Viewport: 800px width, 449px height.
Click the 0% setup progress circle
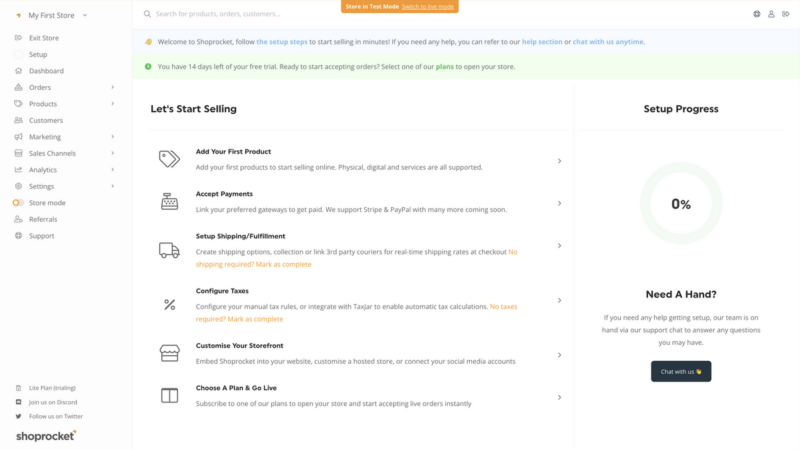coord(681,204)
